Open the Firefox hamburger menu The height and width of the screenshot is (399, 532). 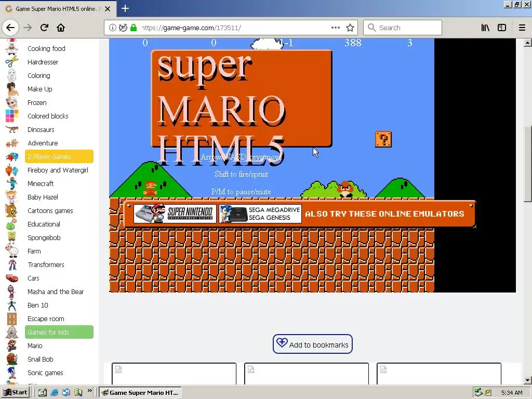click(x=522, y=28)
